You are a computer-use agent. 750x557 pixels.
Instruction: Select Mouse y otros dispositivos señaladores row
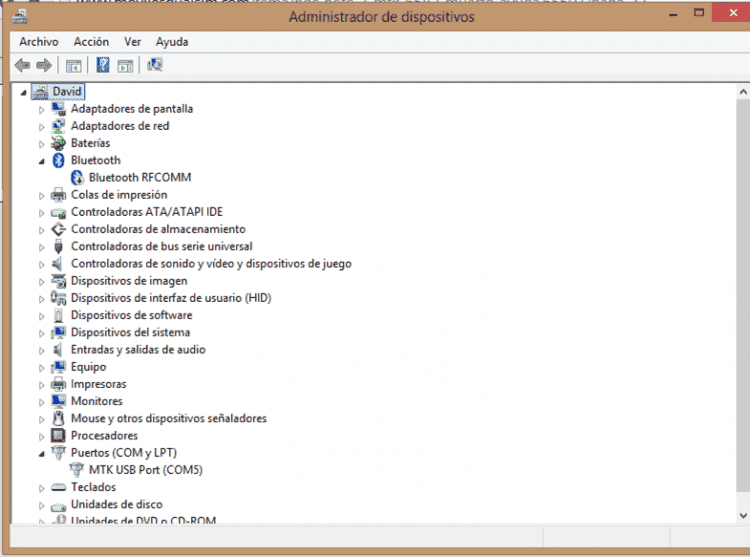[168, 419]
